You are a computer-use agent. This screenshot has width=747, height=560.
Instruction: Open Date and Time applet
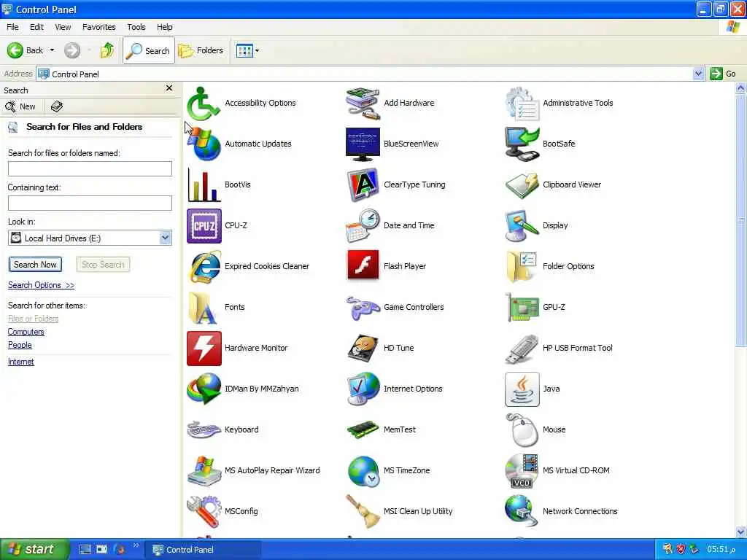(x=363, y=226)
